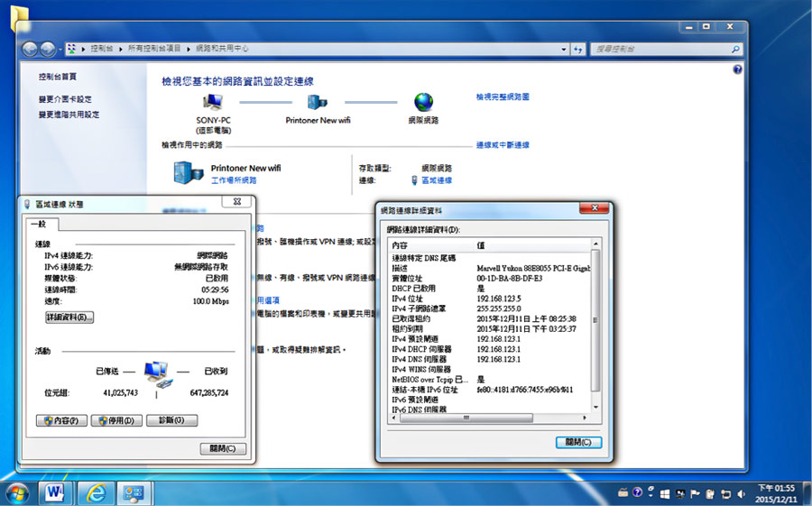Select the 實體位址 row 00-1D-BA-8B-DF-E3

point(490,278)
